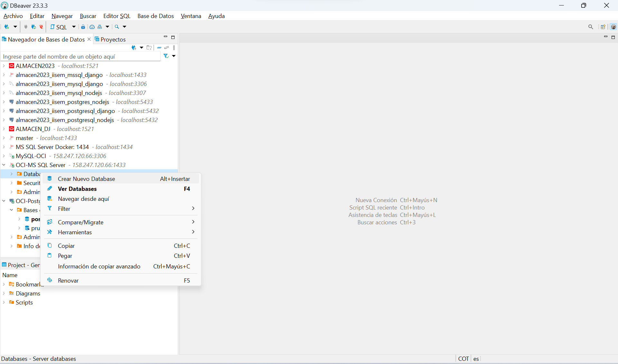Choose Ver Databases from context menu
This screenshot has height=364, width=618.
coord(121,189)
